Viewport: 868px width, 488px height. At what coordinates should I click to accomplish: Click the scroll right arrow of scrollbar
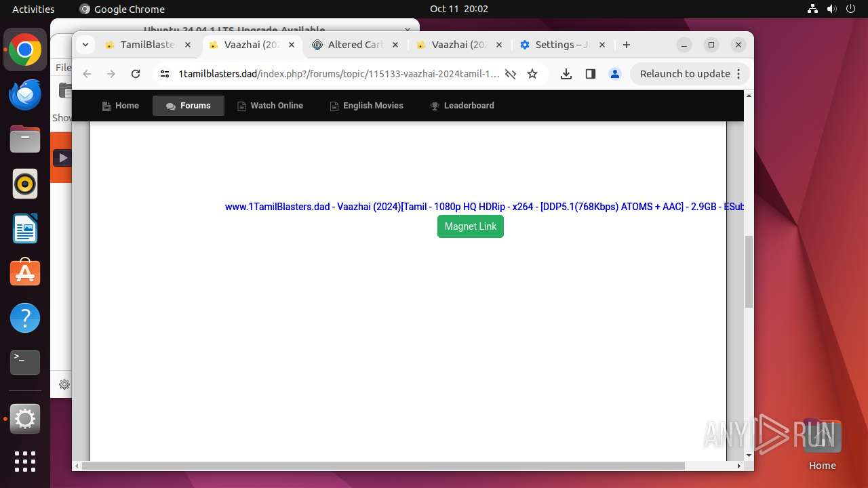(739, 466)
